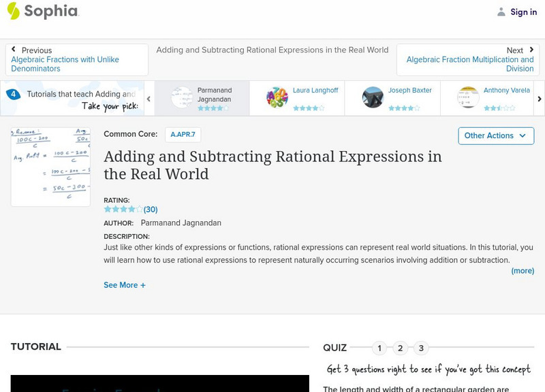
Task: Open the tutorial whiteboard thumbnail image
Action: [x=50, y=167]
